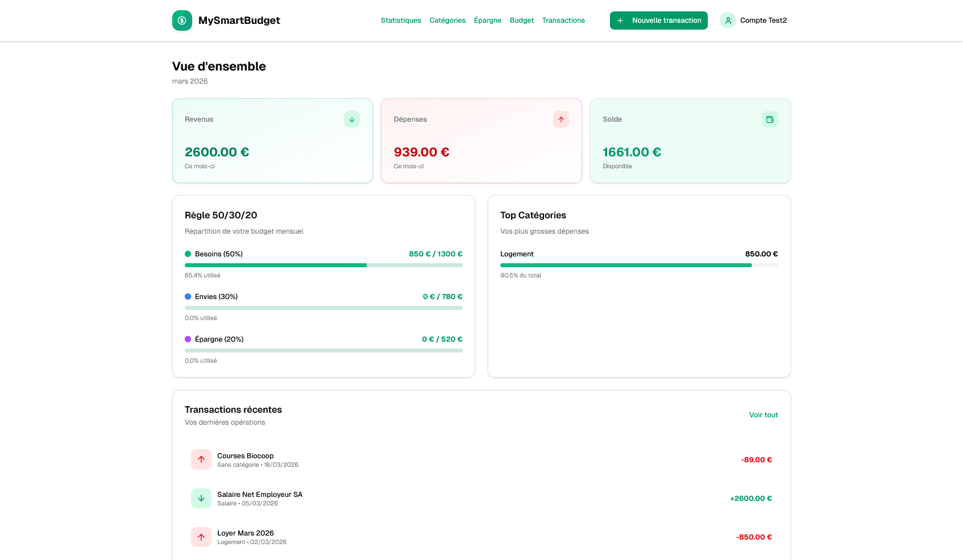Switch to the Transactions view
963x560 pixels.
pyautogui.click(x=563, y=20)
